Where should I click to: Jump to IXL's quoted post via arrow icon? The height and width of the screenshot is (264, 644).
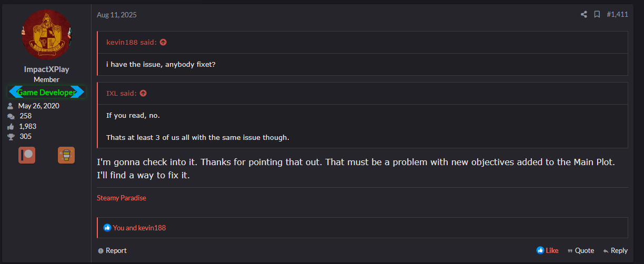click(143, 94)
